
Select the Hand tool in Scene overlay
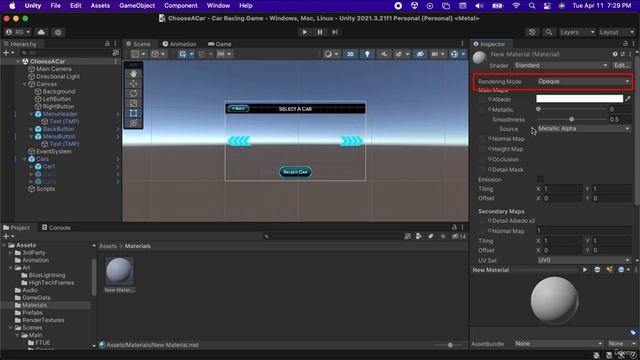coord(133,74)
